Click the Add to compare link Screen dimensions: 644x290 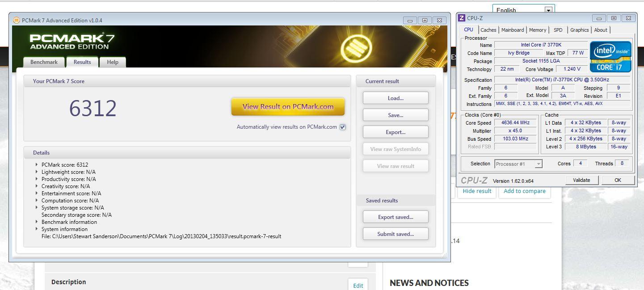524,191
